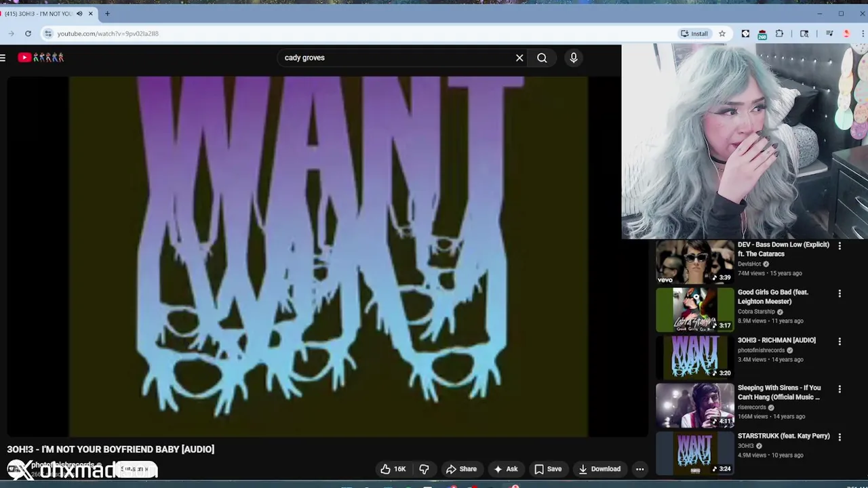This screenshot has height=488, width=868.
Task: Visit DevisHot channel
Action: (x=749, y=264)
